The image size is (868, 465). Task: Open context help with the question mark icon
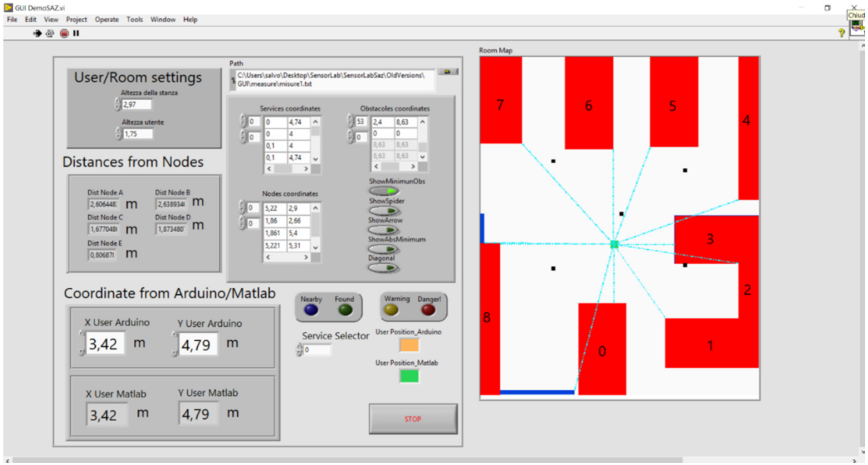click(841, 33)
